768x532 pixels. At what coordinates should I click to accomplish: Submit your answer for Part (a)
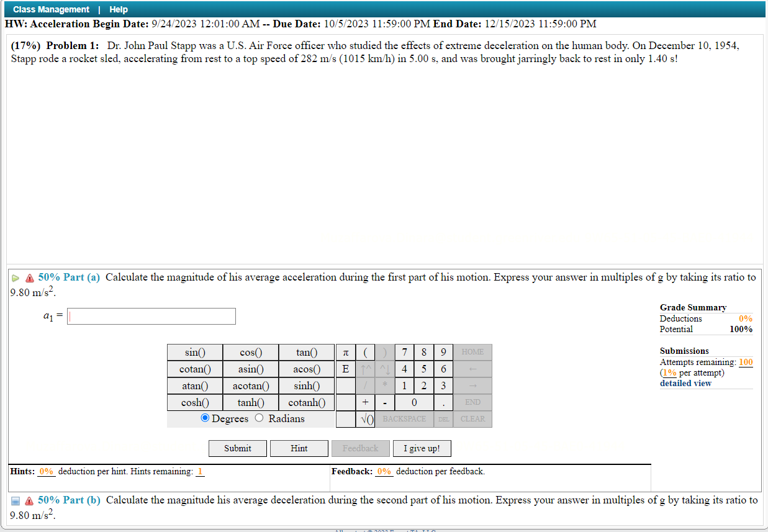click(x=237, y=448)
